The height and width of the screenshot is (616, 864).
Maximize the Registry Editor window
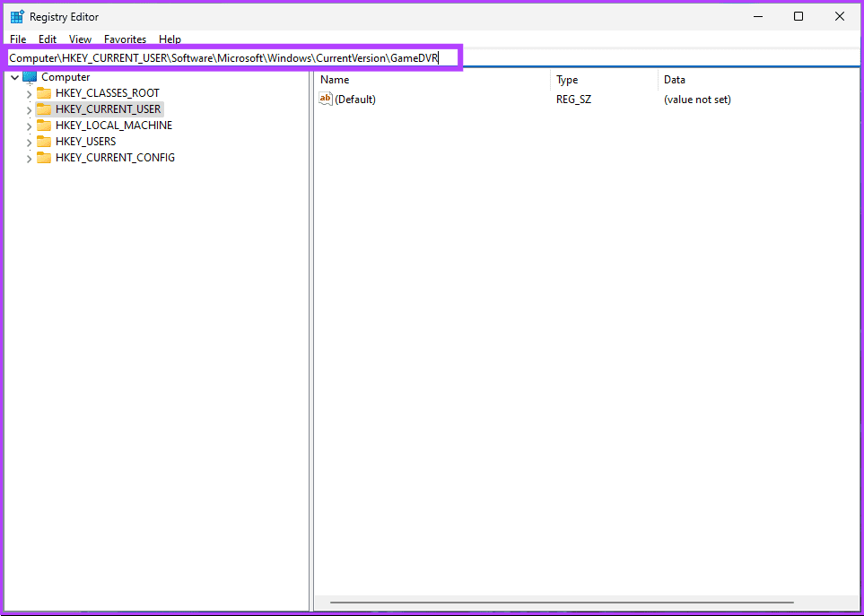[799, 16]
